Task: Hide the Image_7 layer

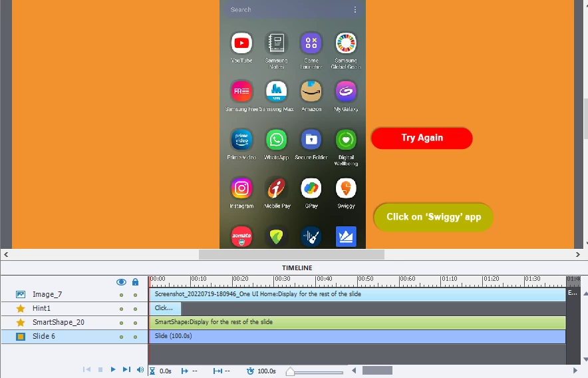Action: tap(121, 295)
